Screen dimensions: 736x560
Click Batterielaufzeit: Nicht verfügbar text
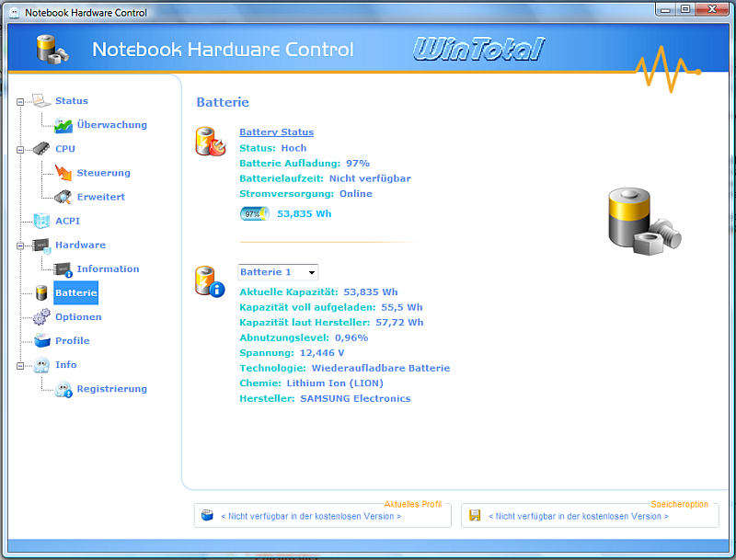325,178
